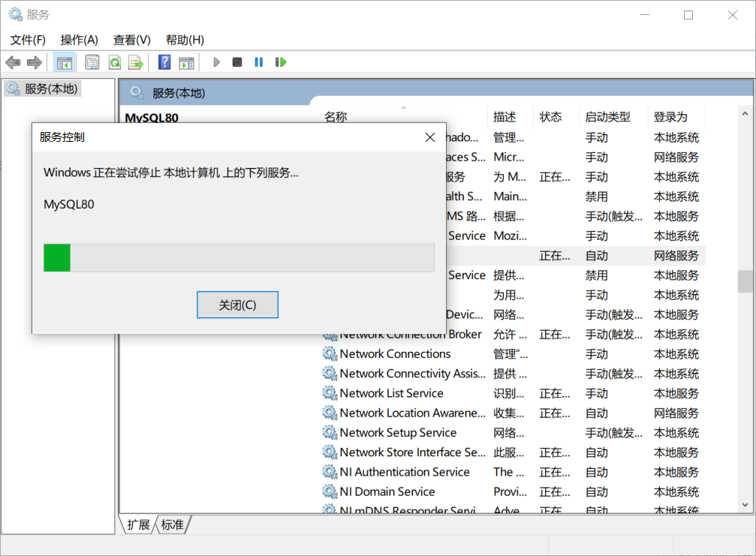Select Network Location Awarene... service name

click(412, 413)
